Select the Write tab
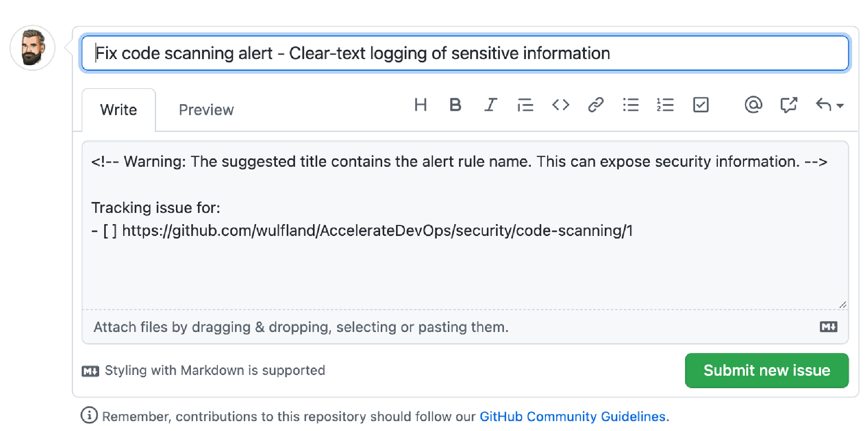The width and height of the screenshot is (868, 431). coord(119,110)
